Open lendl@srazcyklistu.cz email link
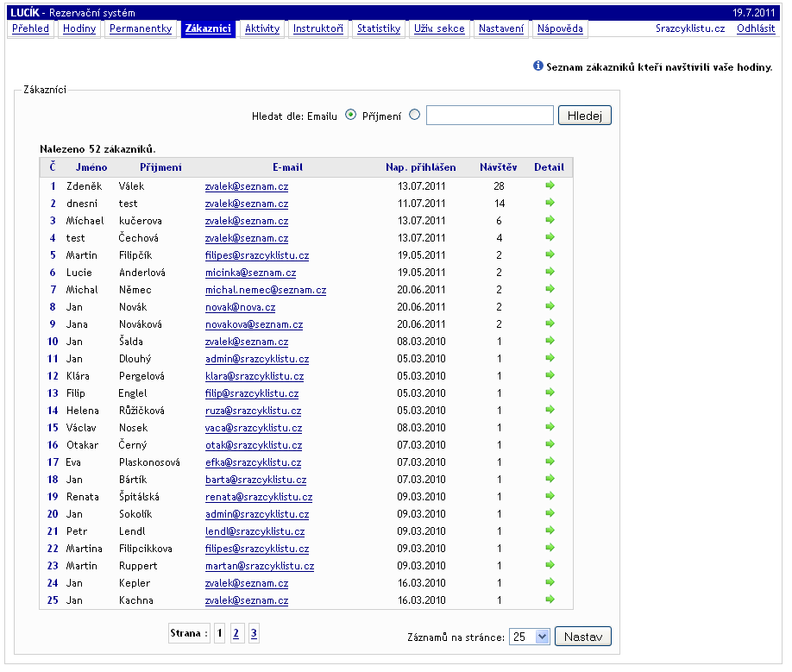This screenshot has height=672, width=792. coord(255,531)
